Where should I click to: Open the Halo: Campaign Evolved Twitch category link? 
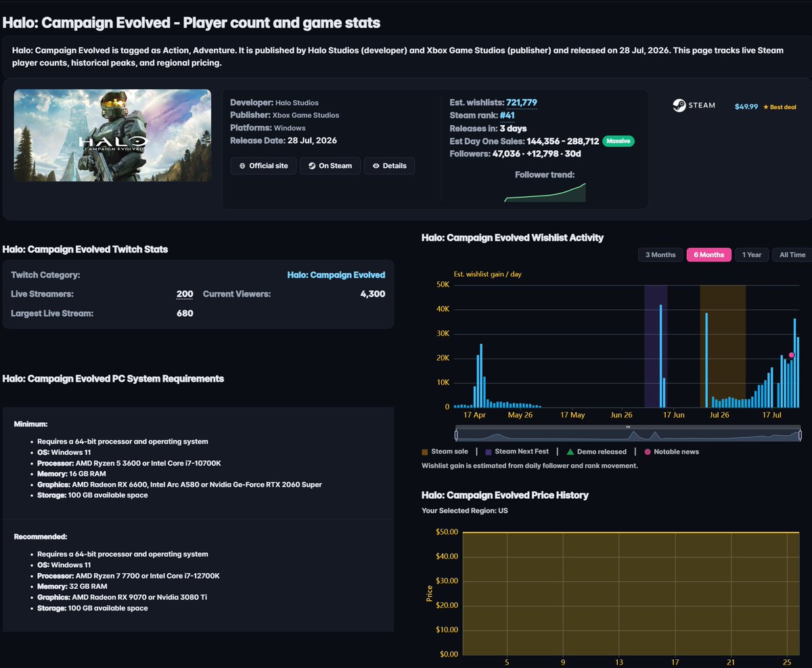point(336,275)
